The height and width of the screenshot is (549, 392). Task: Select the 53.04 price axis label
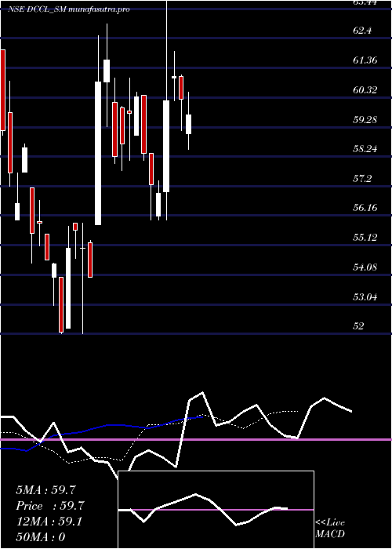[365, 297]
